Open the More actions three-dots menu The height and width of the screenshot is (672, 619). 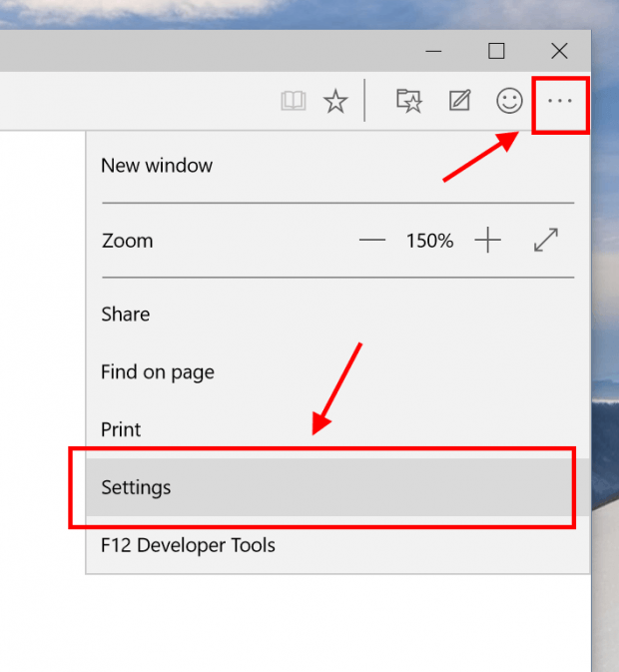[x=560, y=101]
